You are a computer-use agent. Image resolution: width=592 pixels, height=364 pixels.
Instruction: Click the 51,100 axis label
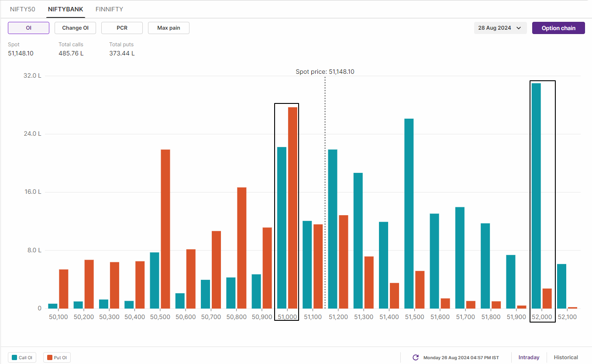tap(313, 317)
